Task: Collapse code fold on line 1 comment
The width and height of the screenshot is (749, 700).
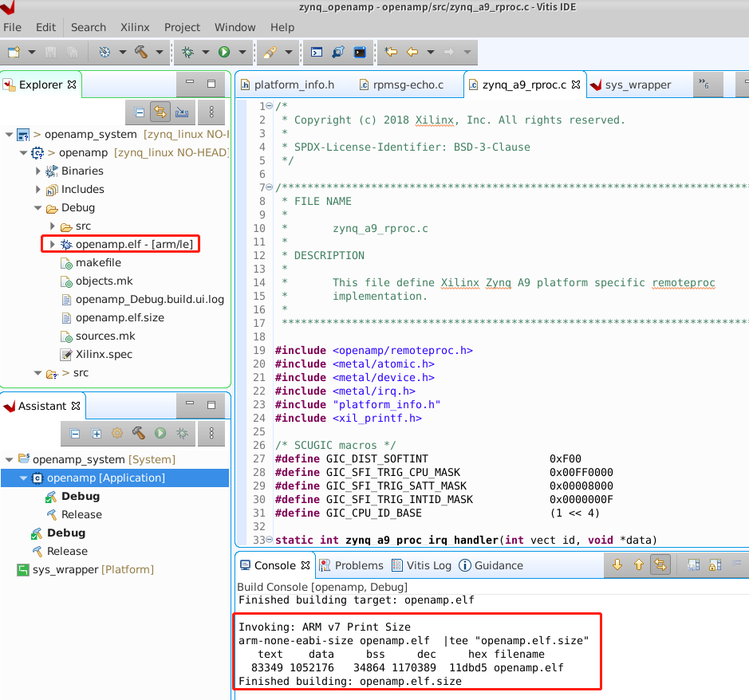Action: pyautogui.click(x=269, y=107)
